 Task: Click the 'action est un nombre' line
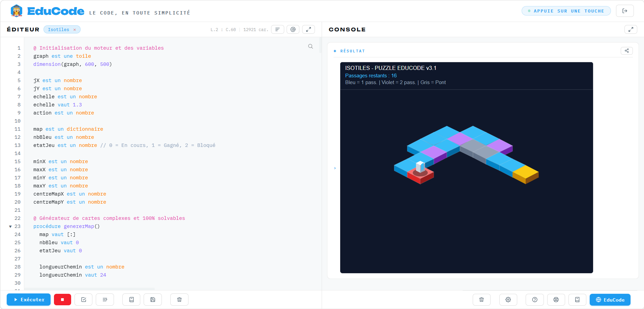64,113
